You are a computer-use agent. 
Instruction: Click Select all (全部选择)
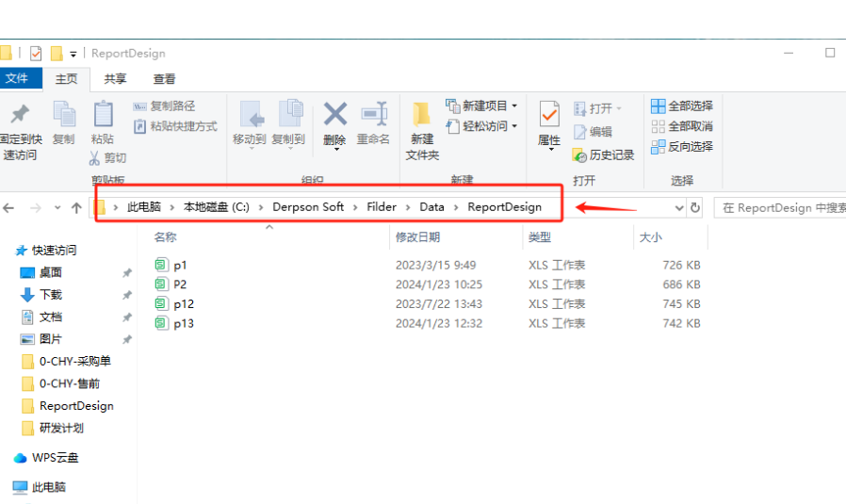click(682, 106)
